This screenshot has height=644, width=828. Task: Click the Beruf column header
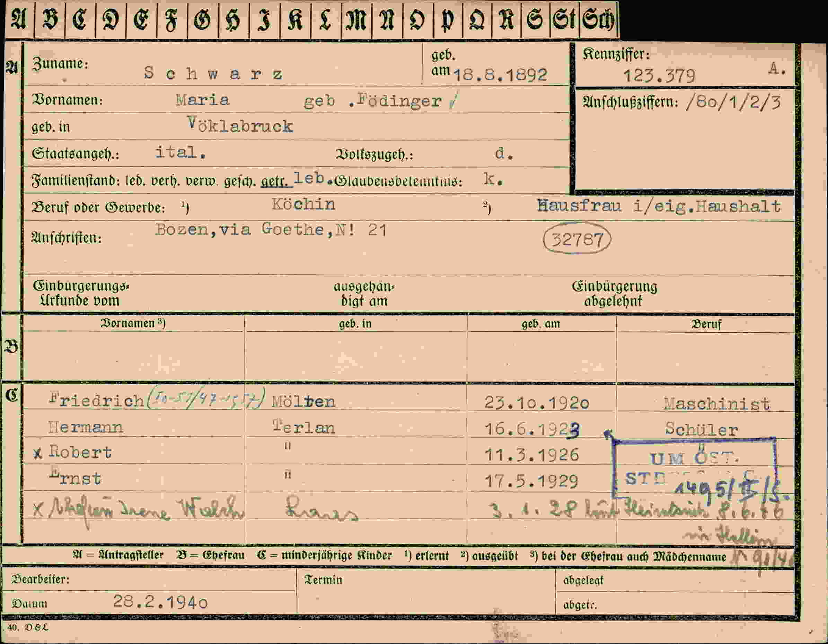tap(706, 324)
